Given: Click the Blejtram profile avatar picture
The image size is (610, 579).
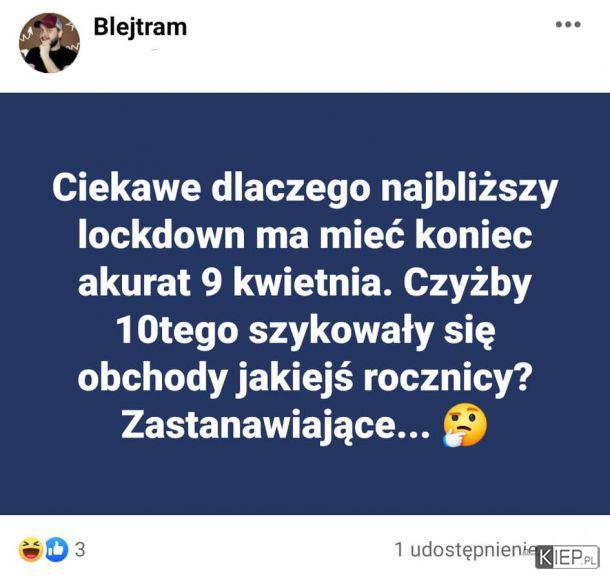Looking at the screenshot, I should coord(49,43).
